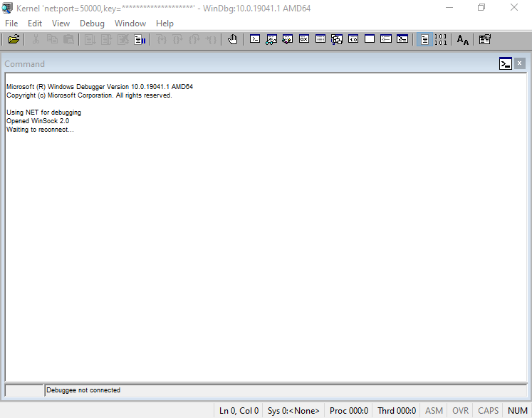Viewport: 532px width, 418px height.
Task: Click the WinDbg application icon in title bar
Action: [x=7, y=8]
